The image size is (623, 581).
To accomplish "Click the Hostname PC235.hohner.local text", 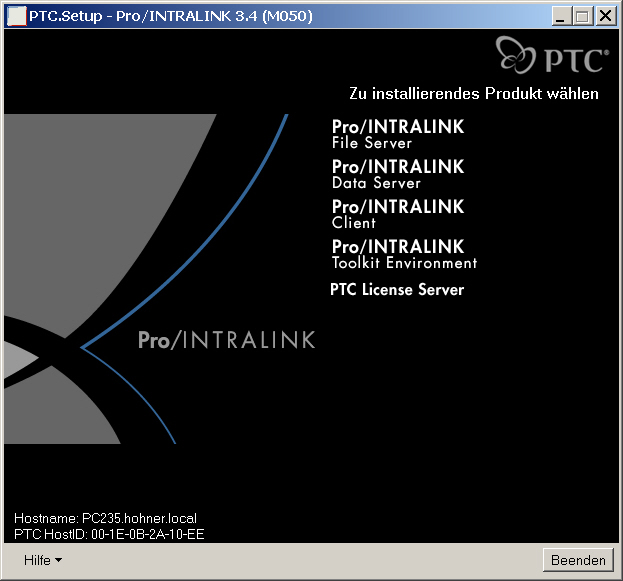I will tap(105, 518).
